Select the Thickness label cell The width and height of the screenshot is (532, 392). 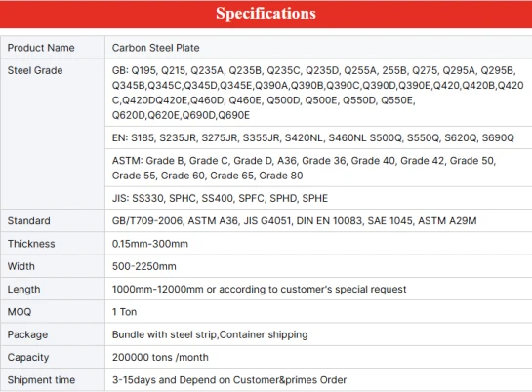[53, 244]
